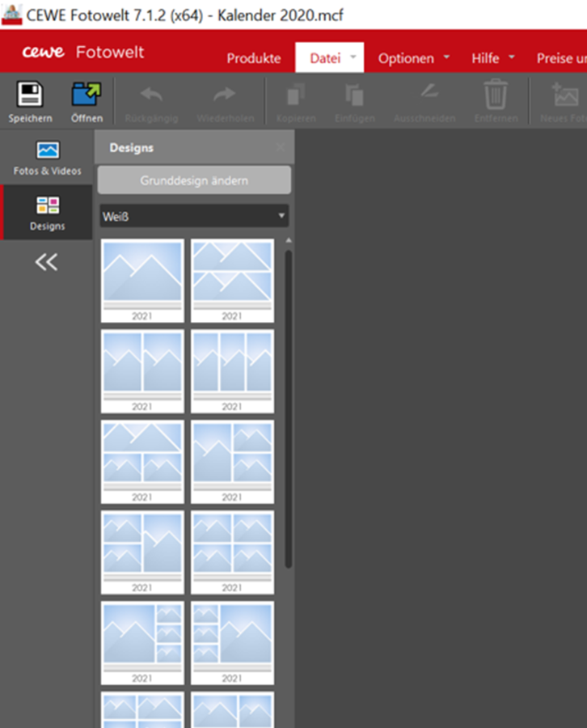The height and width of the screenshot is (728, 587).
Task: Select layout with large left, two right photos
Action: (233, 462)
